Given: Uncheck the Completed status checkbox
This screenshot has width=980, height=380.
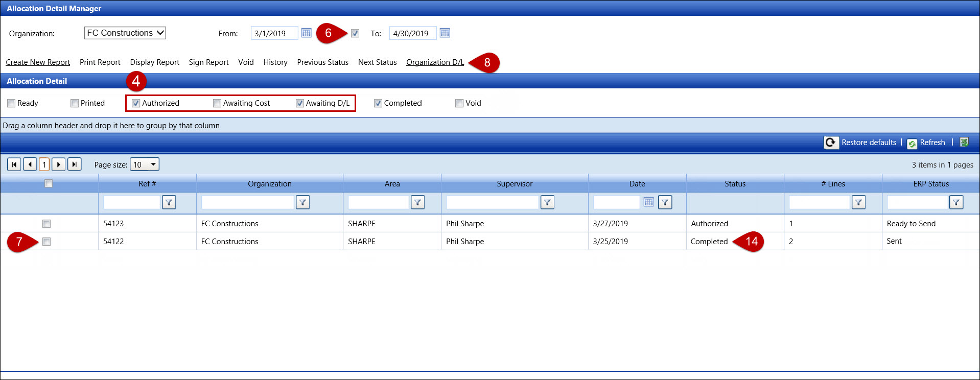Looking at the screenshot, I should 378,104.
